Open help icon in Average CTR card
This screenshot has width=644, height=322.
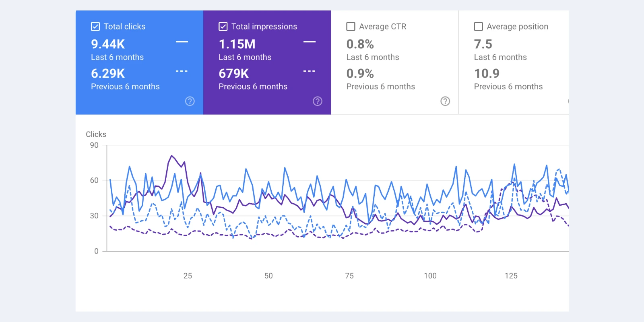[x=445, y=101]
